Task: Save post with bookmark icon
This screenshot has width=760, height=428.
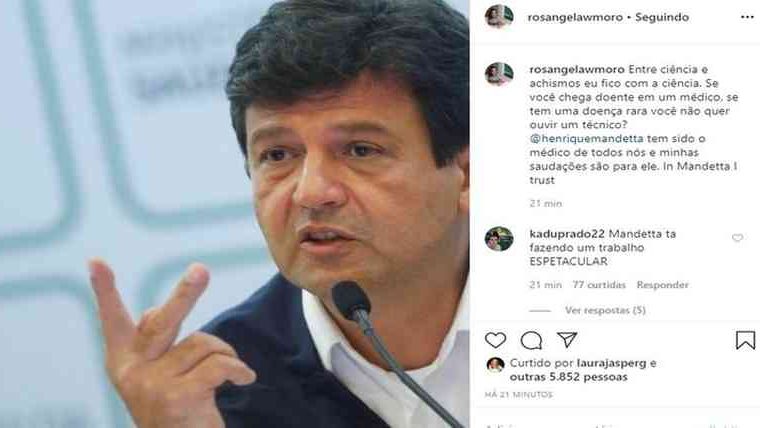Action: click(x=745, y=340)
